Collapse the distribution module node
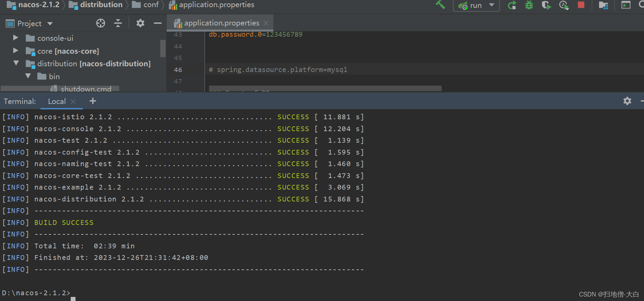This screenshot has height=301, width=644. pyautogui.click(x=16, y=63)
